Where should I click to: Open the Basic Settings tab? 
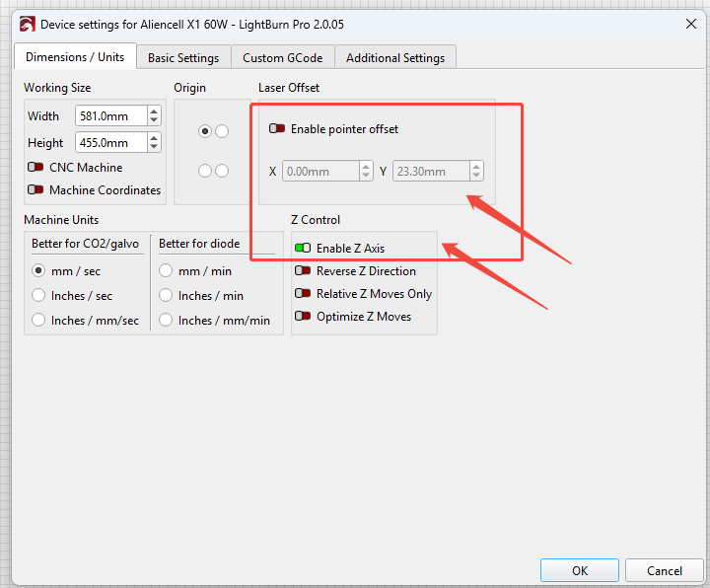(183, 58)
